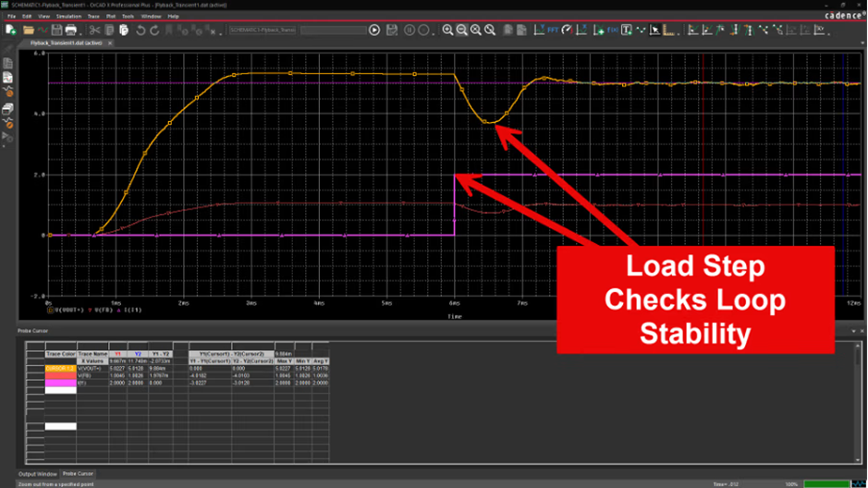This screenshot has width=868, height=488.
Task: Click the Add Text Label icon
Action: tap(626, 30)
